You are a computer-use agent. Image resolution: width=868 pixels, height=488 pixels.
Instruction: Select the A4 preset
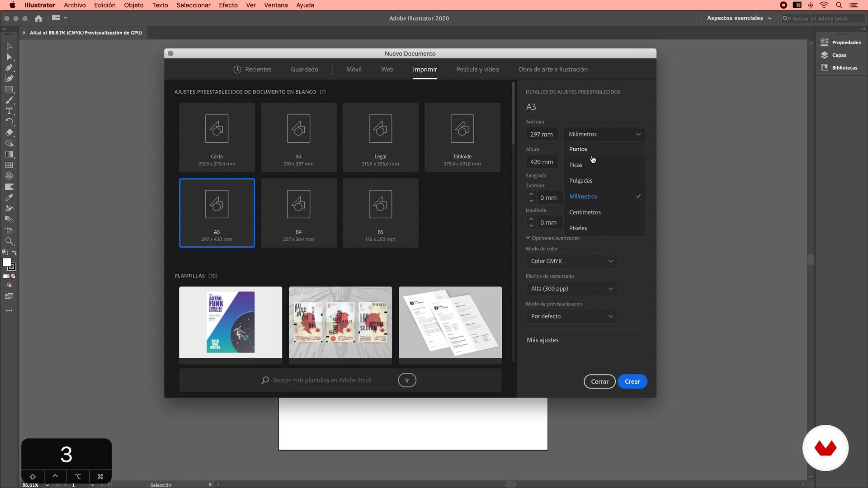coord(298,137)
